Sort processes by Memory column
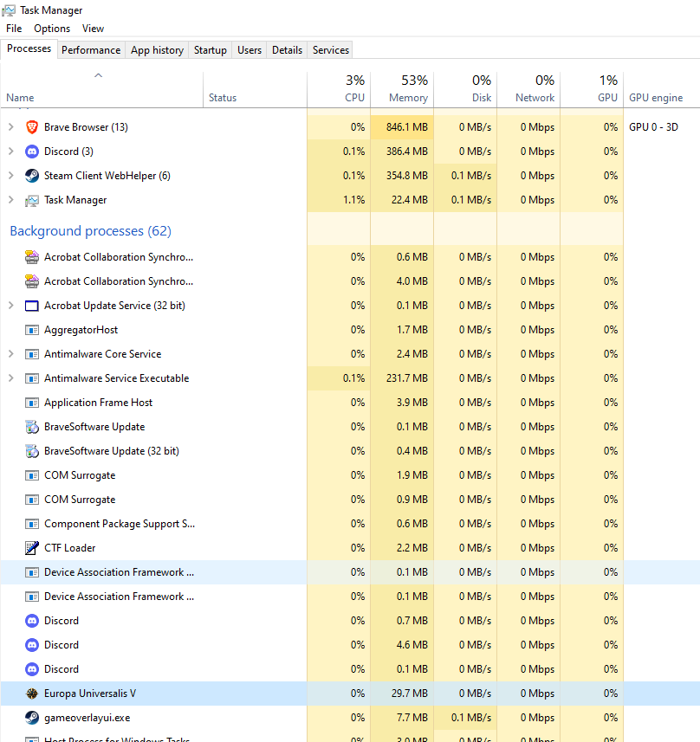The image size is (700, 742). coord(407,89)
